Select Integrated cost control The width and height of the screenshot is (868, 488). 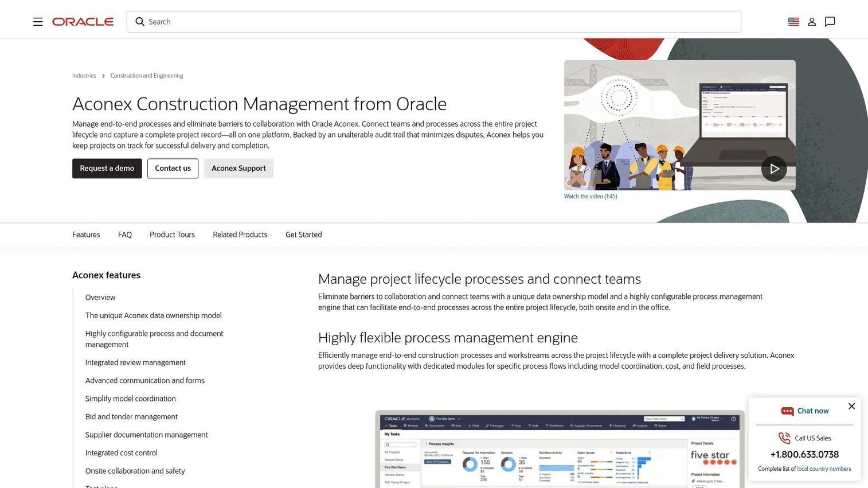[x=122, y=453]
